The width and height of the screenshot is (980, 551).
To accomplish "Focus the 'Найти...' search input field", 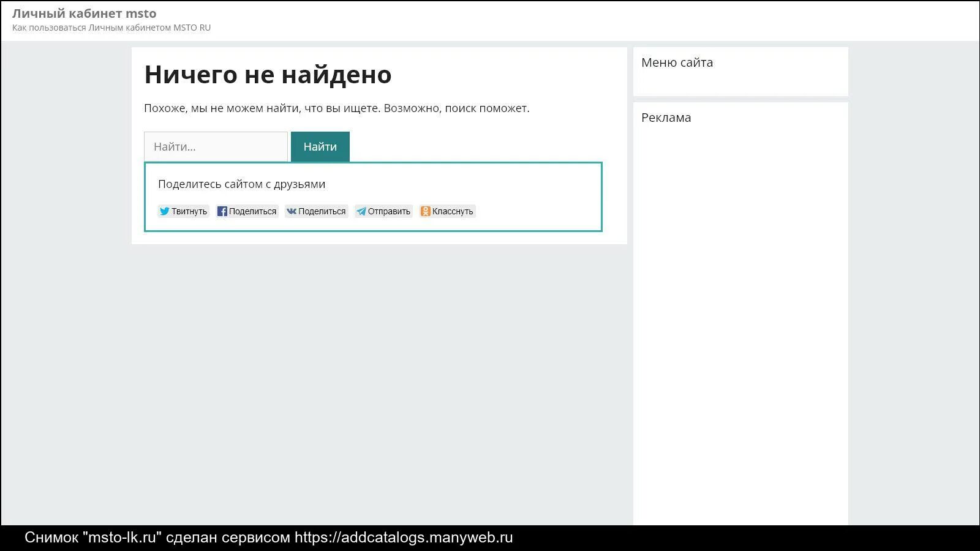I will tap(216, 146).
